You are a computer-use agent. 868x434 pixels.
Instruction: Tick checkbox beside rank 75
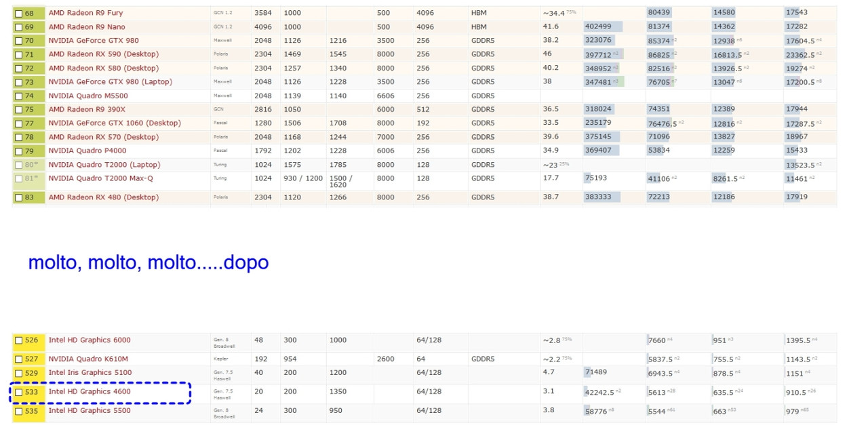19,110
